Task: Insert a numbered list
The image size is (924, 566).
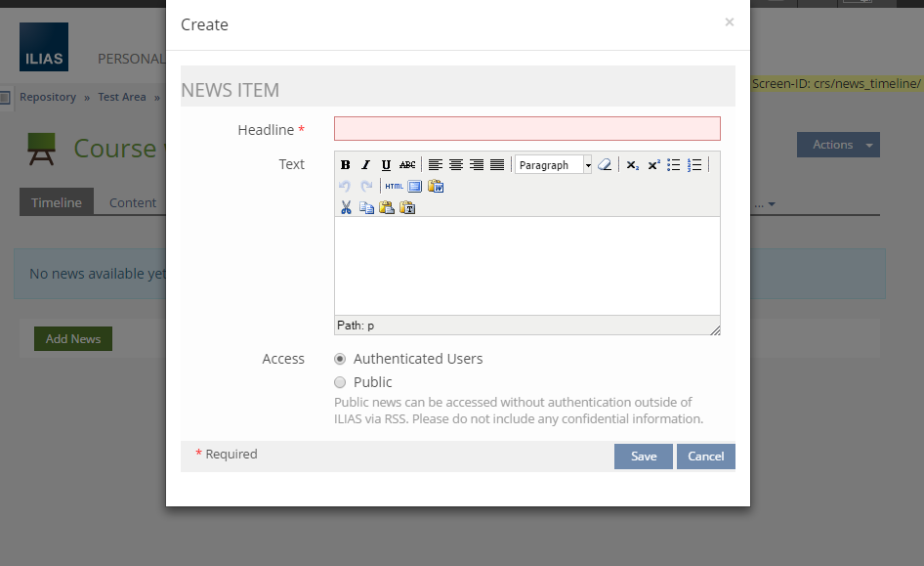Action: coord(694,165)
